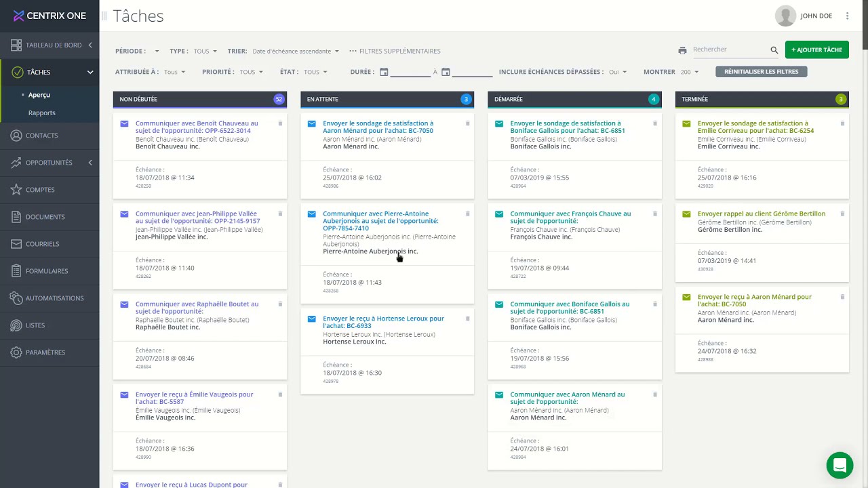Open the Boniface Gallois survey BC-6851 task link
The image size is (868, 488).
point(568,127)
